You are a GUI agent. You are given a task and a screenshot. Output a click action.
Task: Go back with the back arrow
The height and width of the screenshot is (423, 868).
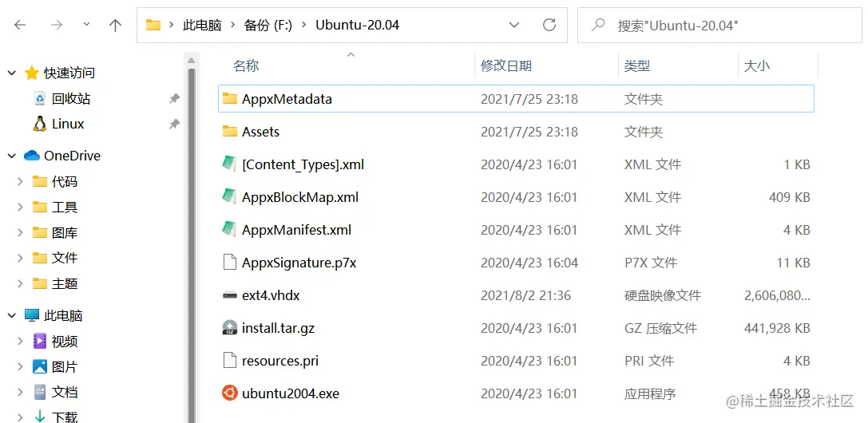(20, 25)
